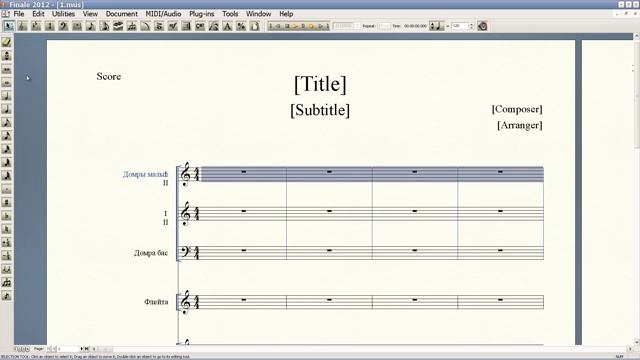Rewind to beginning in playback controls
Viewport: 640px width, 360px height.
coord(271,26)
